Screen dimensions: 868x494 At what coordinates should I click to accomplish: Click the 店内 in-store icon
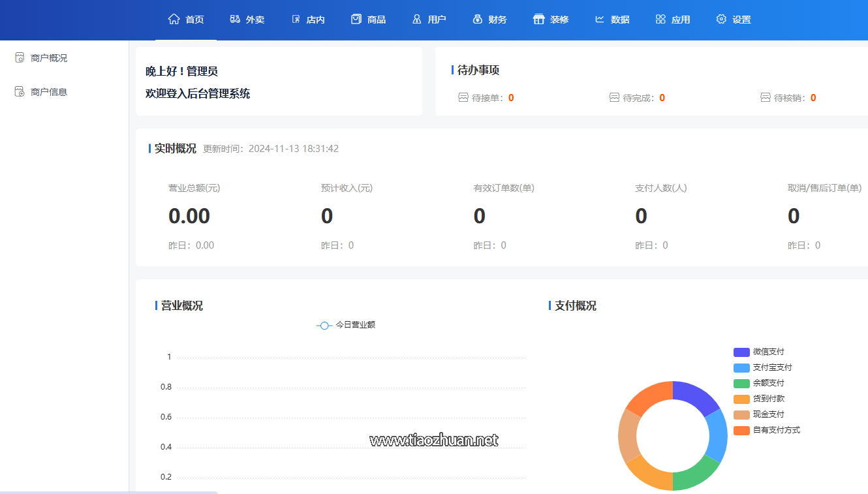(296, 19)
